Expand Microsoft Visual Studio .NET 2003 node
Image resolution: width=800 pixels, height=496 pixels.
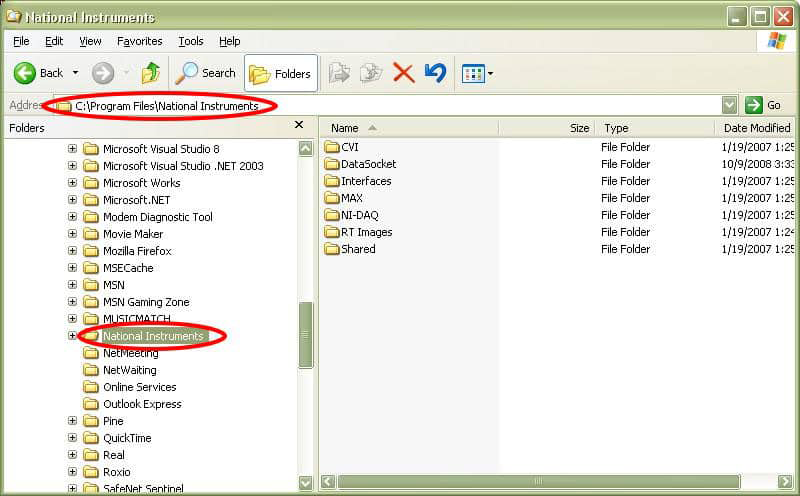[72, 165]
